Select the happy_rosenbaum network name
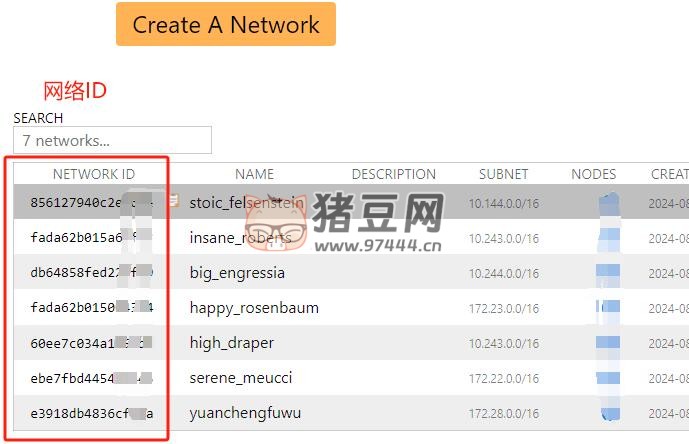Viewport: 689px width, 444px height. click(254, 308)
